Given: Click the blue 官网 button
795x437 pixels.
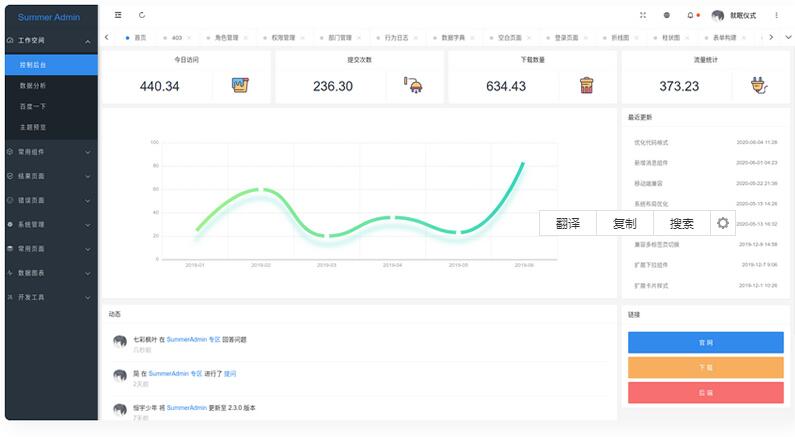Looking at the screenshot, I should click(x=706, y=342).
